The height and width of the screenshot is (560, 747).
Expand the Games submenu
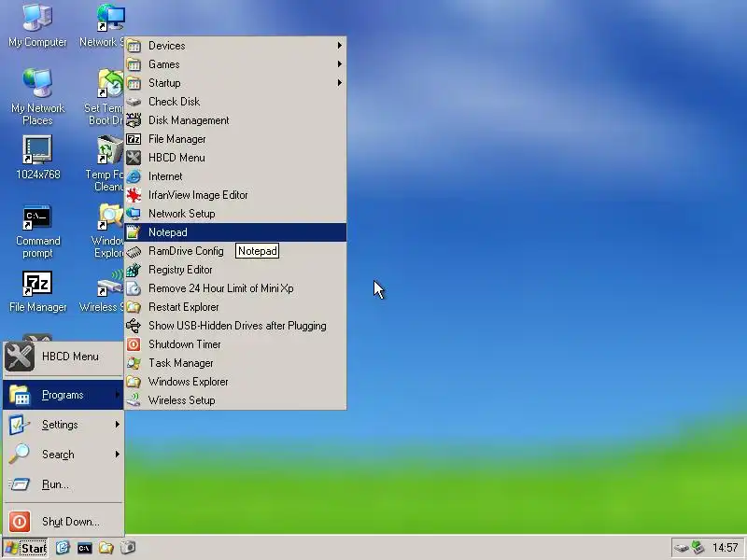tap(235, 64)
